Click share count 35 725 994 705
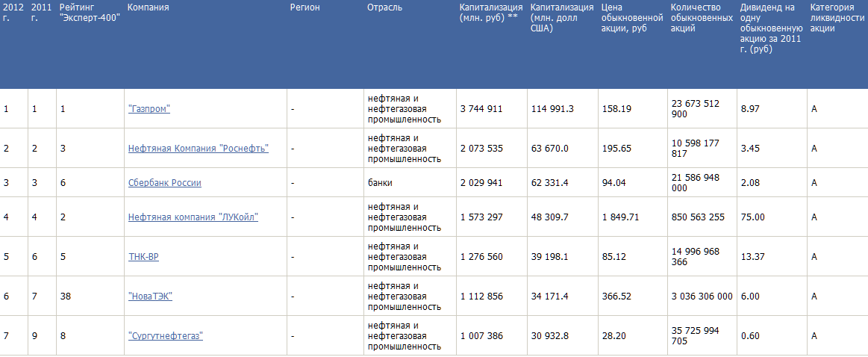 pos(696,336)
